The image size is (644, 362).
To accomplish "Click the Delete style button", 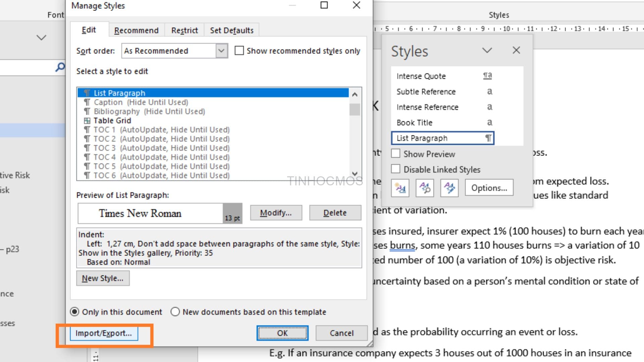I will (335, 213).
